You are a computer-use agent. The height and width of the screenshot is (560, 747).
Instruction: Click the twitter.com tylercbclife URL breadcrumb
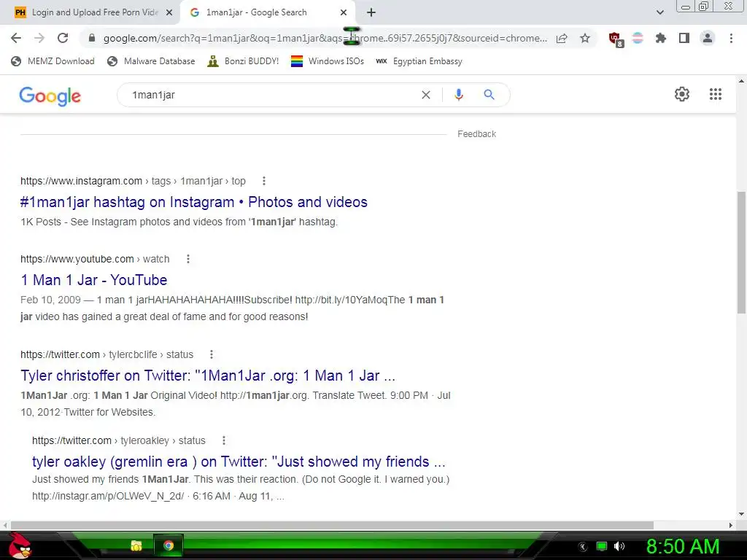(107, 354)
